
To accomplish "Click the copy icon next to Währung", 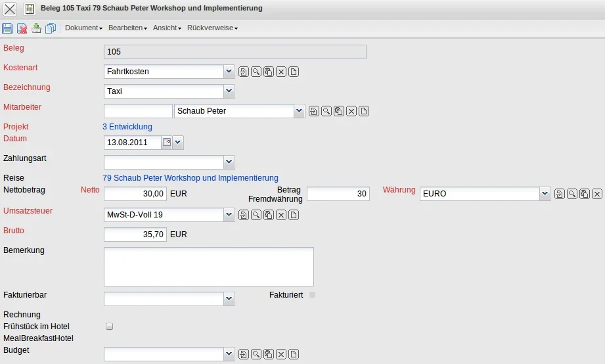I will pyautogui.click(x=584, y=194).
